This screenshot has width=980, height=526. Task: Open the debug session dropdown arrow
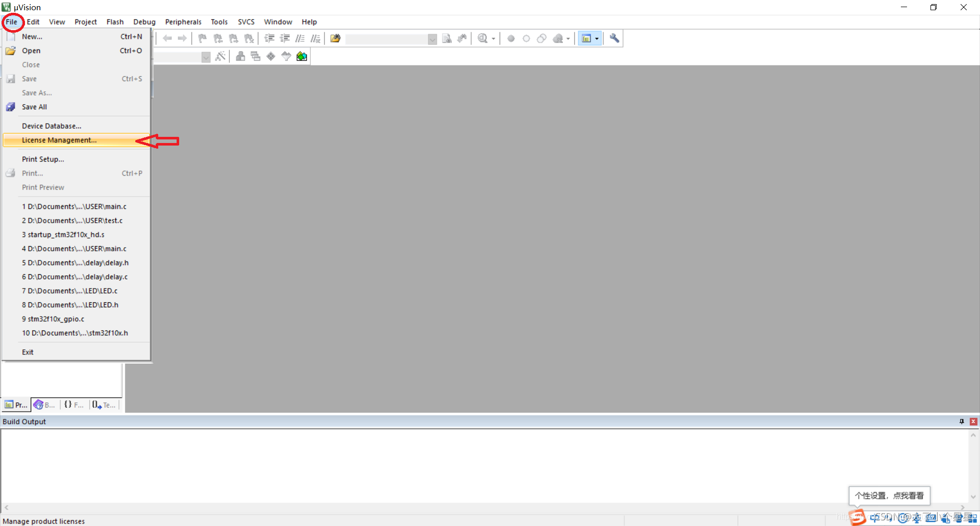click(494, 39)
